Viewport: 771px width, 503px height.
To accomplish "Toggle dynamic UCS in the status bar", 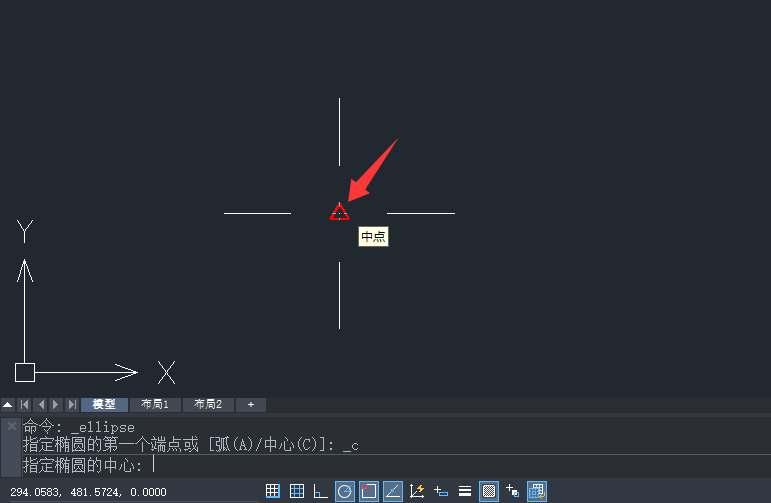I will (417, 491).
